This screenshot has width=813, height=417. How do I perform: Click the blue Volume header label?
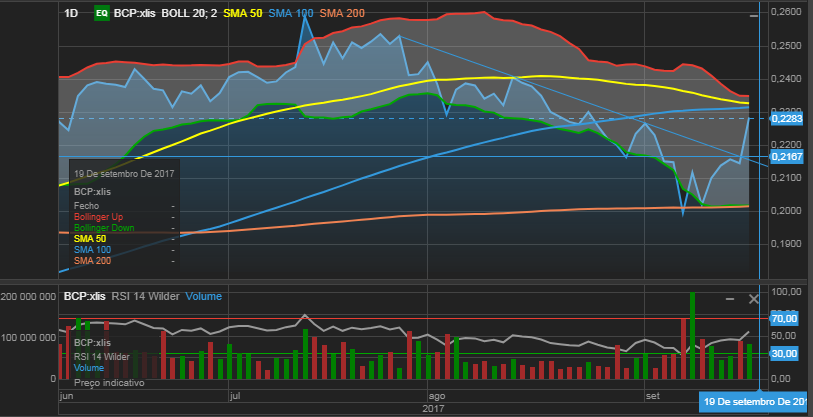(204, 297)
